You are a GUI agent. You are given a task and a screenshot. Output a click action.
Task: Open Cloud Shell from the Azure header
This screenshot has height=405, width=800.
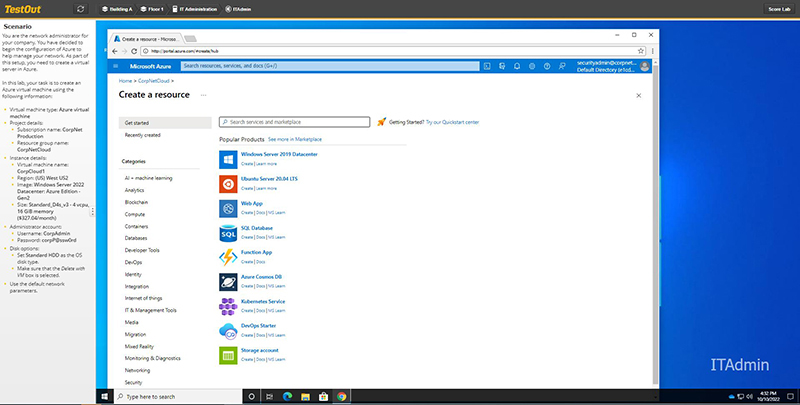[x=487, y=66]
